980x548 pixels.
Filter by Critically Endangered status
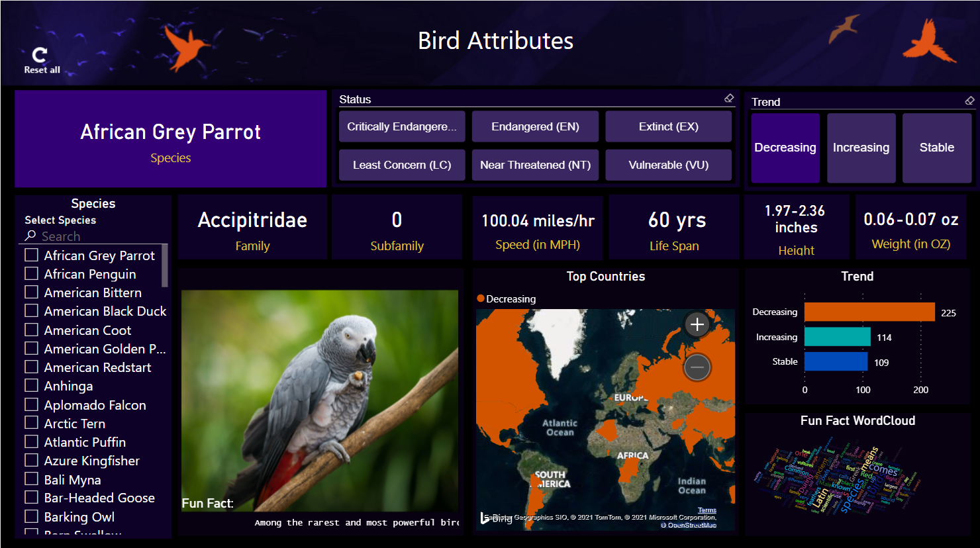pyautogui.click(x=402, y=126)
